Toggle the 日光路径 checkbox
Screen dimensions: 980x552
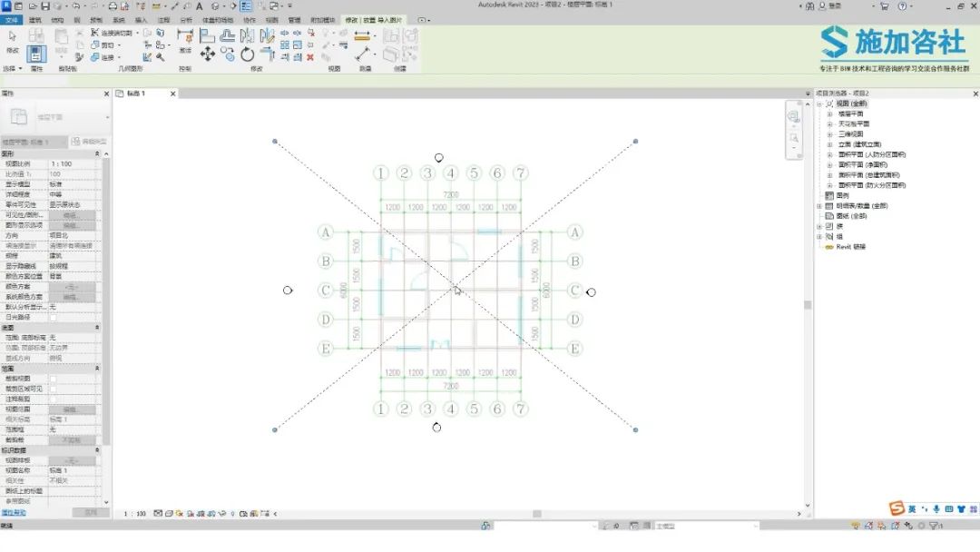54,318
